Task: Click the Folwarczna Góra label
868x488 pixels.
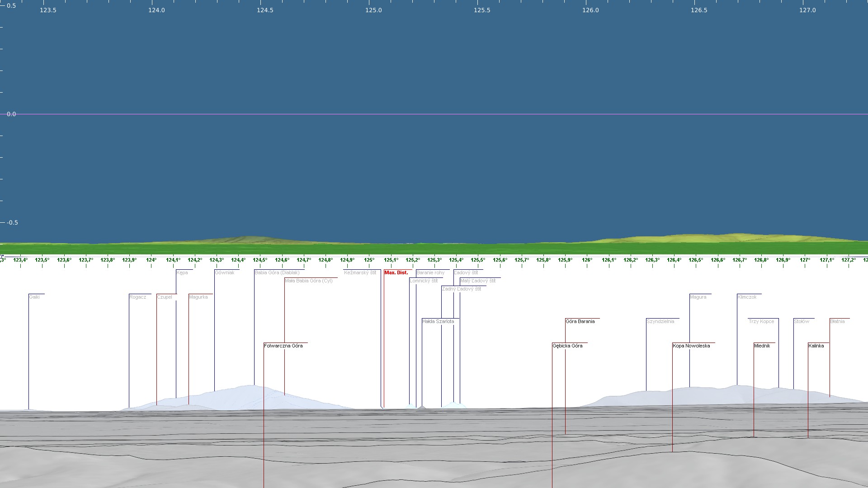Action: pos(283,346)
